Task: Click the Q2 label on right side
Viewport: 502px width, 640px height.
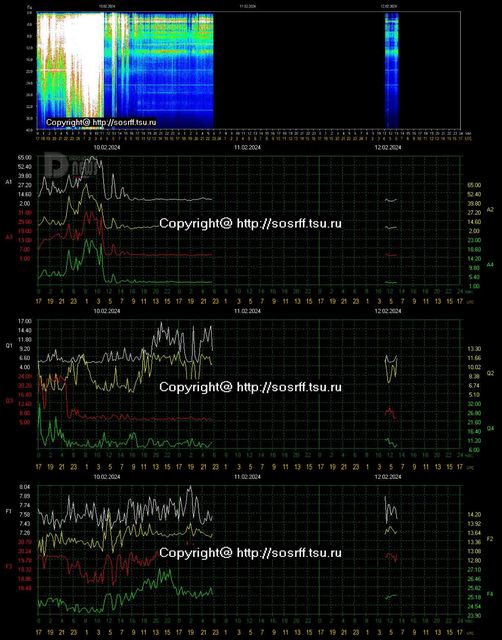Action: [x=490, y=373]
